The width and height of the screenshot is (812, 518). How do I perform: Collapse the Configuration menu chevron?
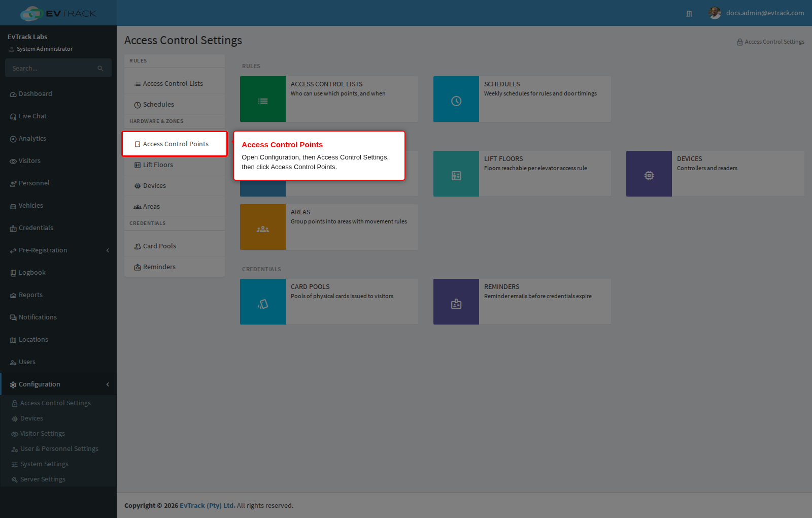point(108,384)
